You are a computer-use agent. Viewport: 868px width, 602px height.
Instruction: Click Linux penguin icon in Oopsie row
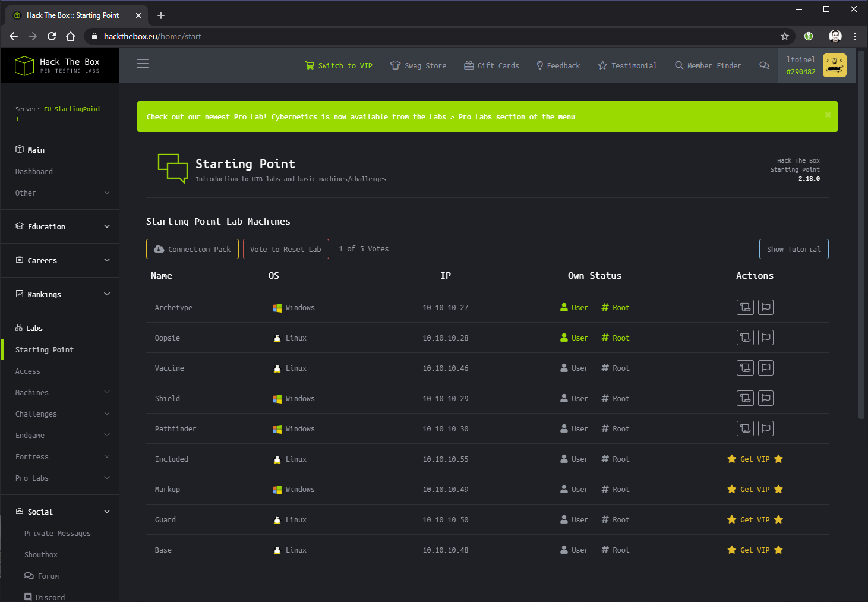tap(277, 338)
